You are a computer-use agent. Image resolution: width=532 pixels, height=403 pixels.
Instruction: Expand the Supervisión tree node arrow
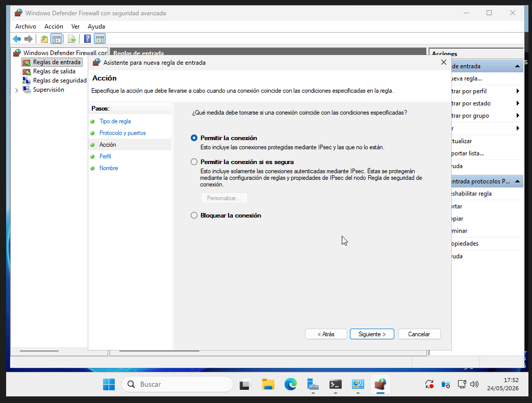[16, 90]
